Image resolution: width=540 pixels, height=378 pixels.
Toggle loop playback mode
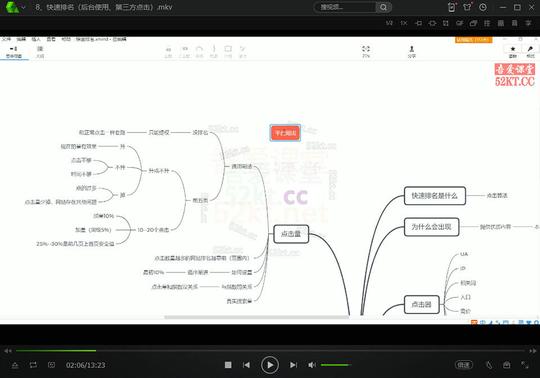coord(33,365)
